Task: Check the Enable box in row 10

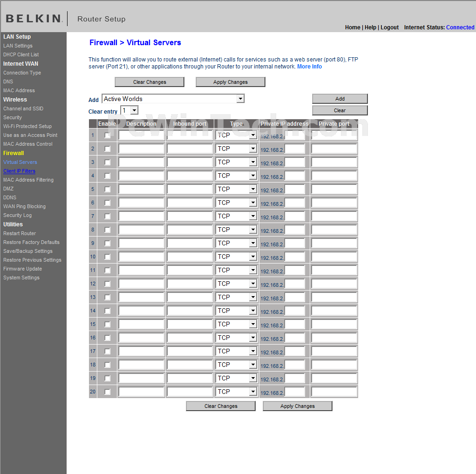Action: (x=107, y=257)
